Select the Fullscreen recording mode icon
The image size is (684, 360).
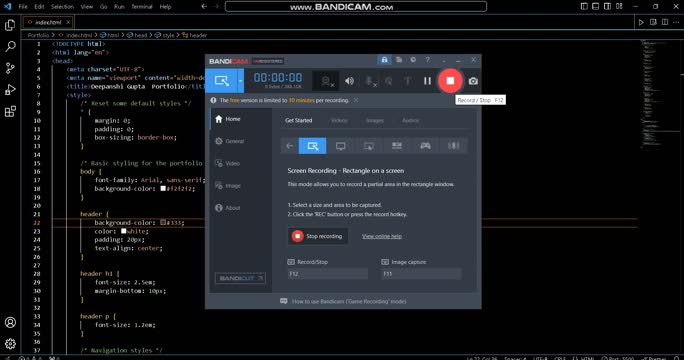(x=341, y=146)
